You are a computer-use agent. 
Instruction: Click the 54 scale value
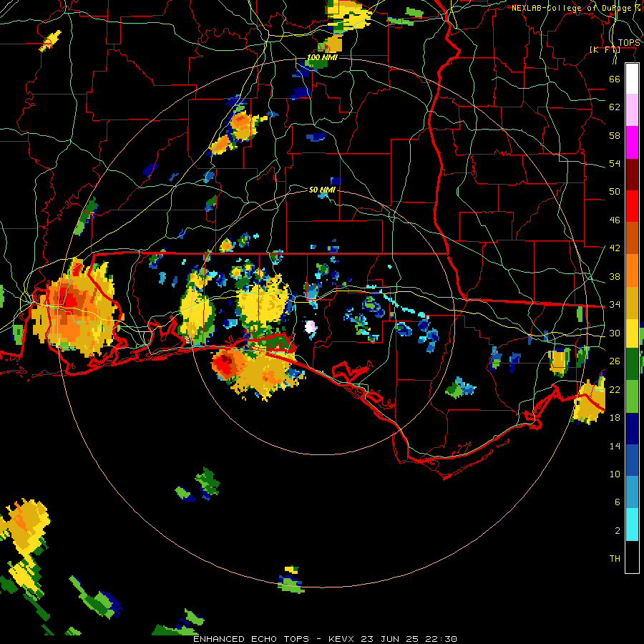pyautogui.click(x=615, y=163)
